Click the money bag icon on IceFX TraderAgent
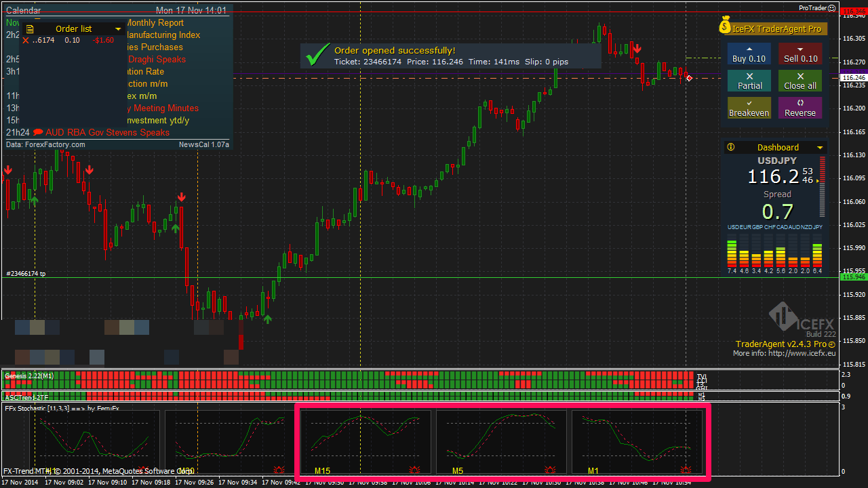Screen dimensions: 868x488 (x=725, y=25)
